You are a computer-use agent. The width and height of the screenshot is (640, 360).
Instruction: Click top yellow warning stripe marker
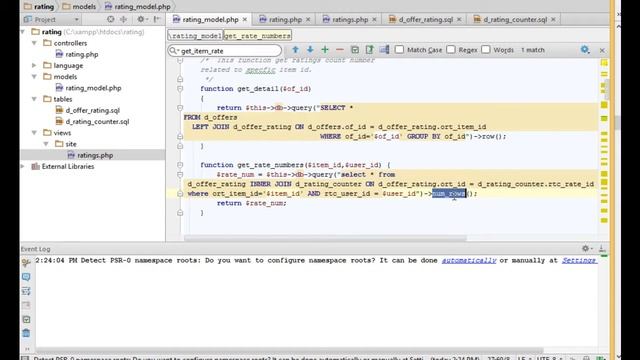click(604, 62)
